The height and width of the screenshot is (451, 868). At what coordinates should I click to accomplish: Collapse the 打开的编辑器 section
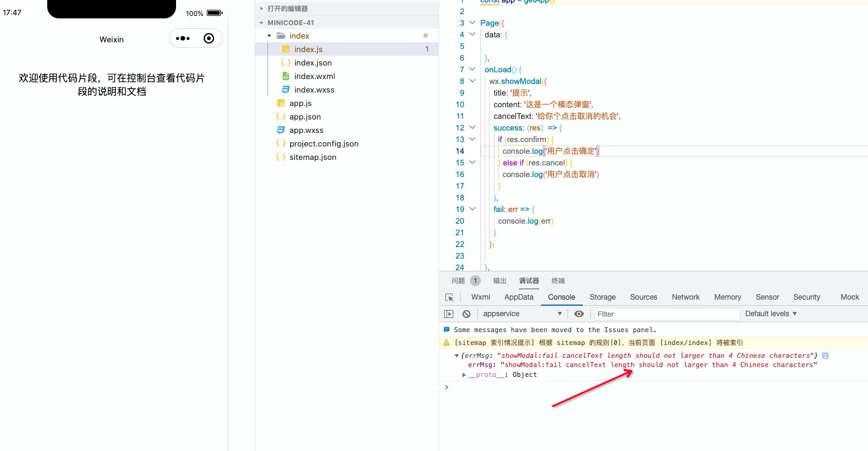[x=262, y=9]
